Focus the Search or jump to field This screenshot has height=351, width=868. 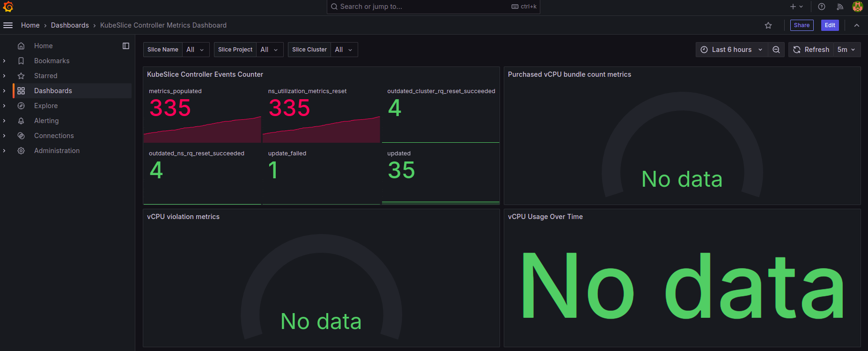[433, 7]
